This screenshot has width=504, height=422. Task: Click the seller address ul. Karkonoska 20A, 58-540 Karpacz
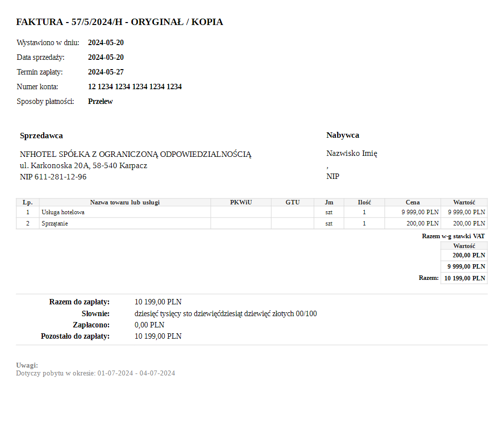pyautogui.click(x=83, y=166)
